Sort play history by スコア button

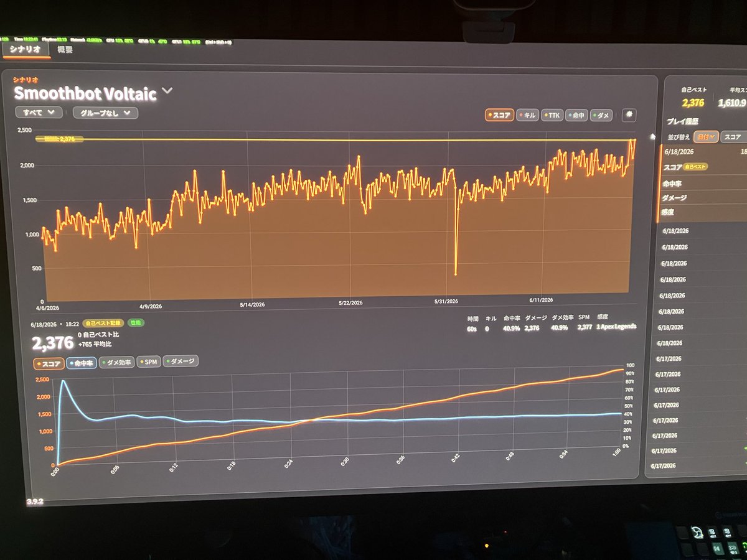coord(733,137)
